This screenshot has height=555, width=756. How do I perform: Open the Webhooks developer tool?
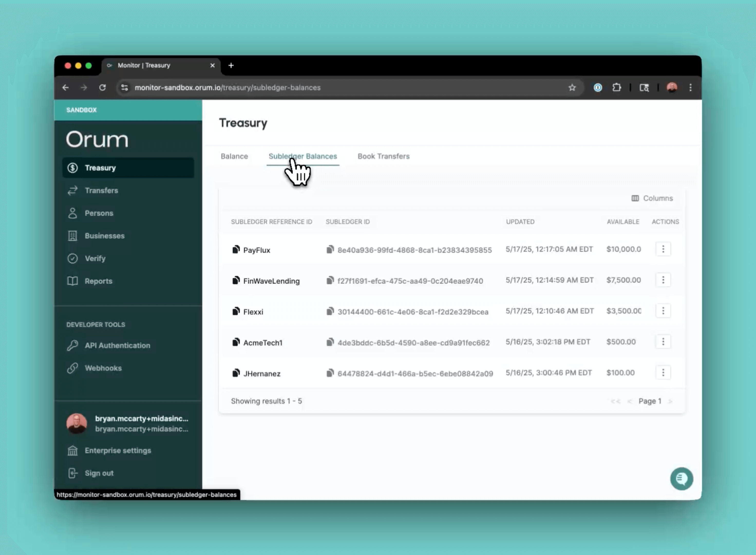tap(103, 368)
